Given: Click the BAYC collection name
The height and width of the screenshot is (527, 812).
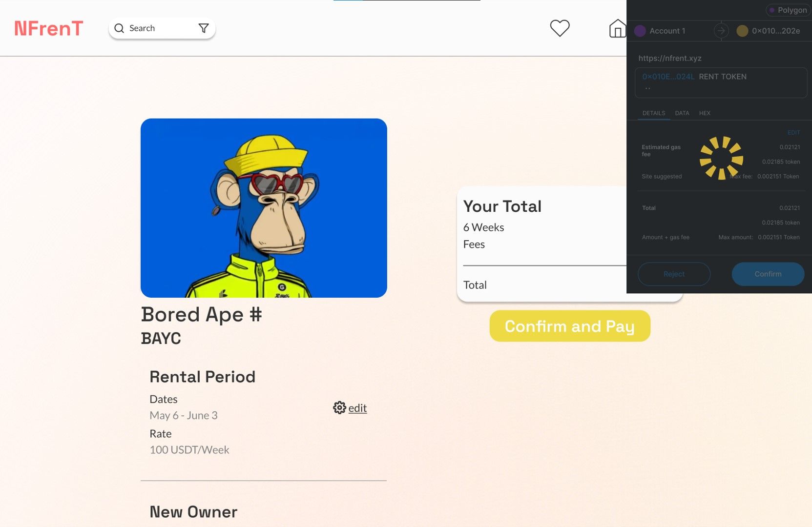Looking at the screenshot, I should [x=161, y=338].
